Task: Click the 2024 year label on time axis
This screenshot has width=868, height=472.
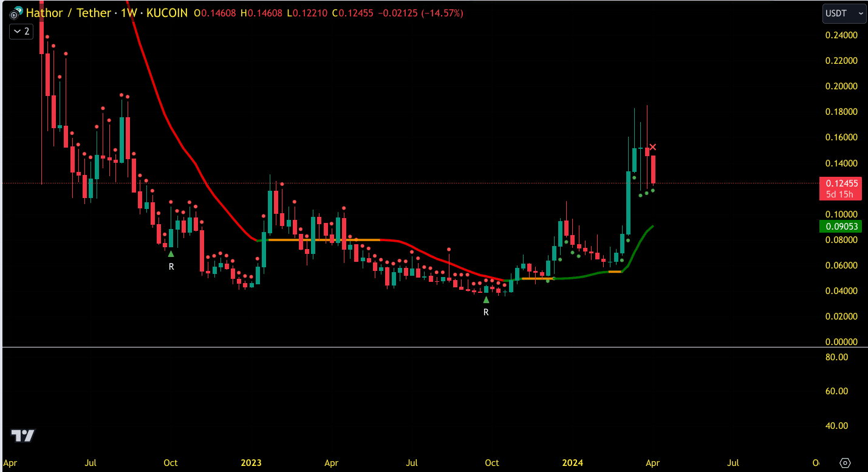Action: (x=572, y=463)
